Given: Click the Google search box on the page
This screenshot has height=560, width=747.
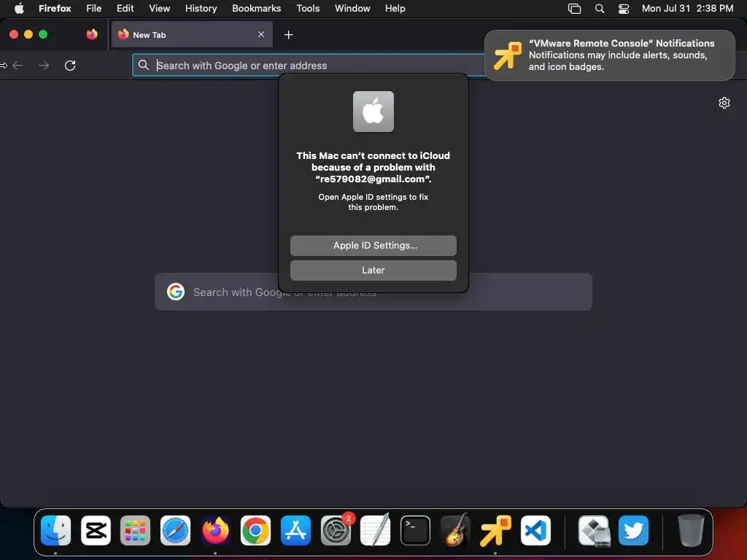Looking at the screenshot, I should (x=373, y=292).
